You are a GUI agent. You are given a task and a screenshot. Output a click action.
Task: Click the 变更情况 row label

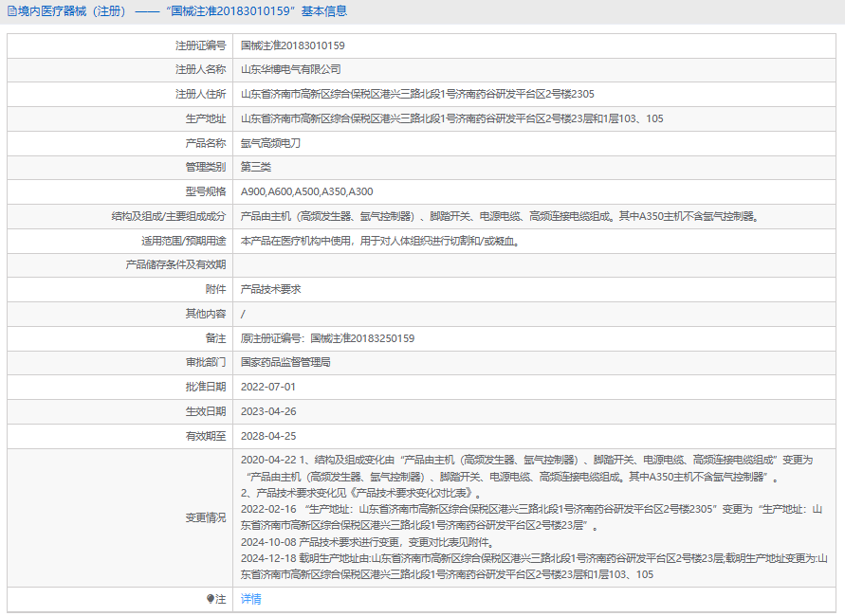tap(206, 517)
